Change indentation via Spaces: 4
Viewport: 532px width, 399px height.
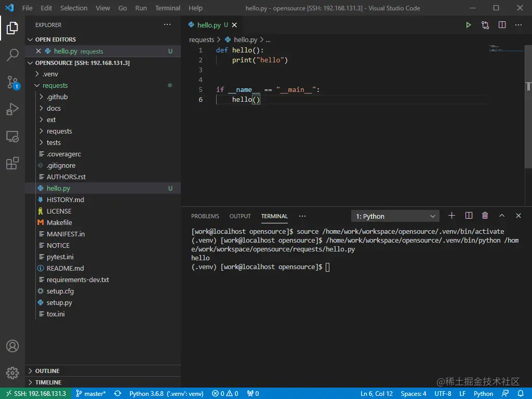[413, 394]
